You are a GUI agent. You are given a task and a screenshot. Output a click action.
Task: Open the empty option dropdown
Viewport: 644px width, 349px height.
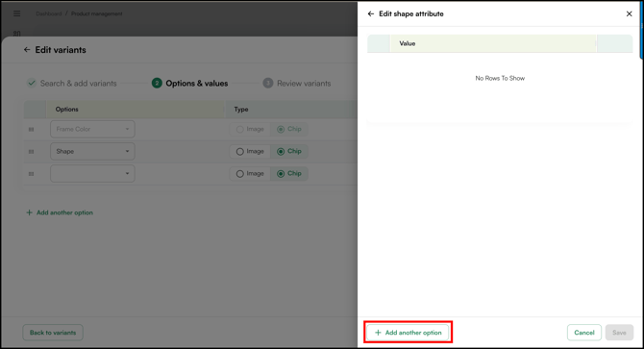point(92,174)
